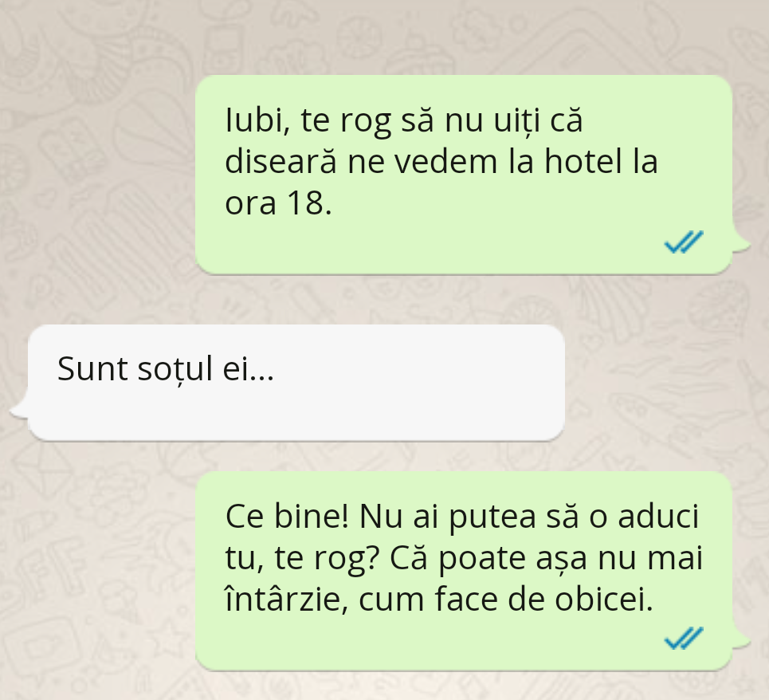
Task: Click the word "Iubi," in top bubble
Action: coord(257,120)
